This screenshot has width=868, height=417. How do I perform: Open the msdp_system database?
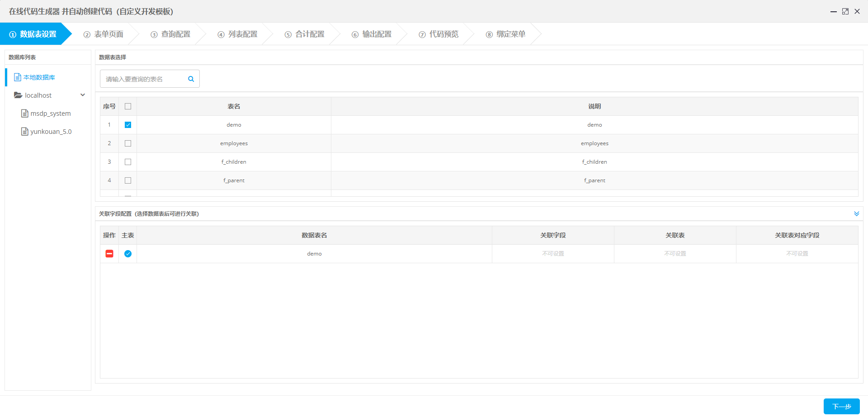point(46,114)
